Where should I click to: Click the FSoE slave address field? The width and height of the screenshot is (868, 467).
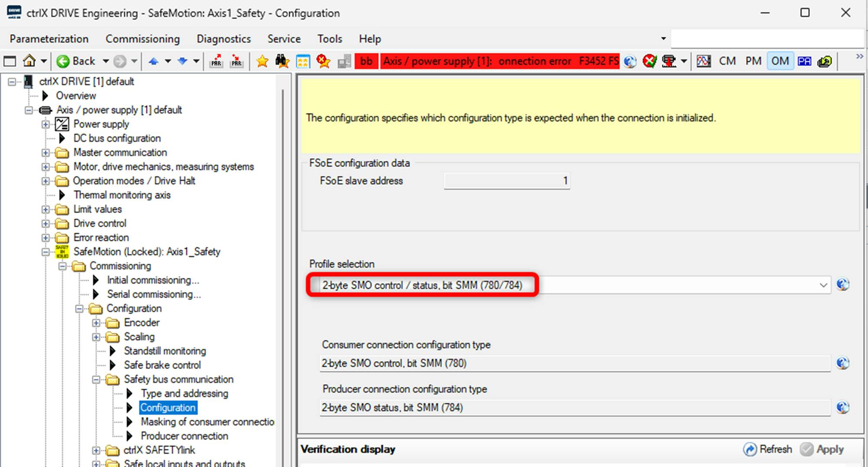[x=507, y=181]
